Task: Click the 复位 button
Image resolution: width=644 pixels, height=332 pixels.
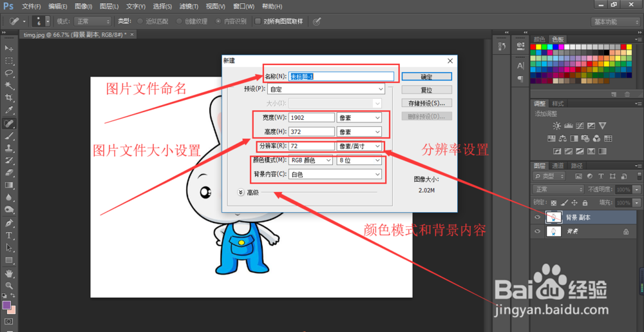Action: (427, 90)
